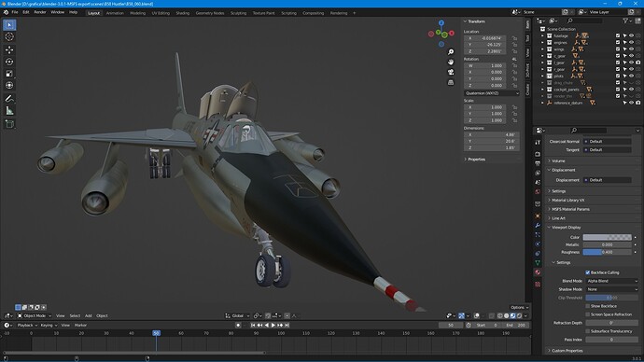Open the timeline Playback menu
This screenshot has width=644, height=362.
[x=27, y=325]
